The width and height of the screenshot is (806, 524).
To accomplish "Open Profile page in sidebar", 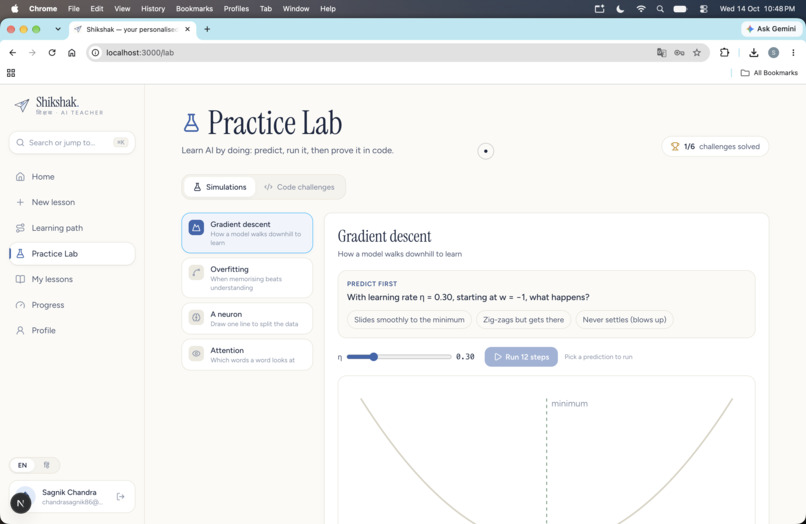I will 72,330.
